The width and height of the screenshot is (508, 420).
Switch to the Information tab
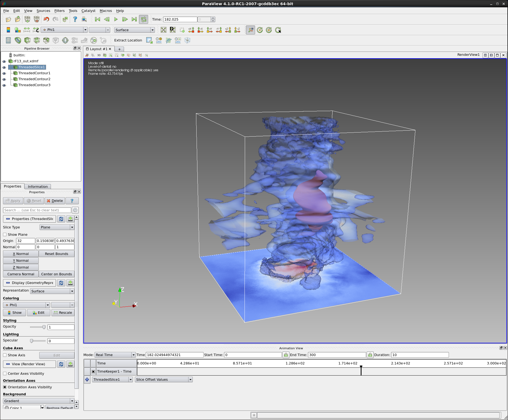click(38, 186)
